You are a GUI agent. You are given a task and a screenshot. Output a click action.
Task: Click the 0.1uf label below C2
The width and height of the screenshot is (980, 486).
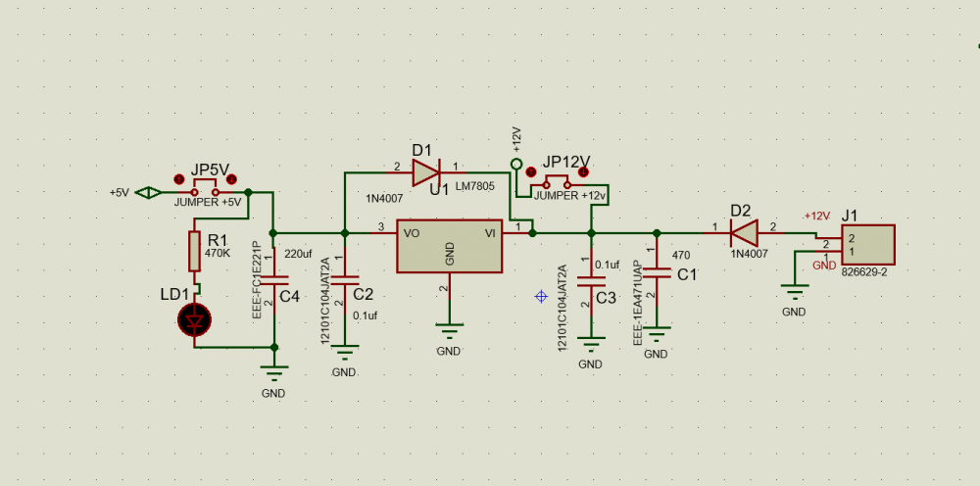pos(365,316)
